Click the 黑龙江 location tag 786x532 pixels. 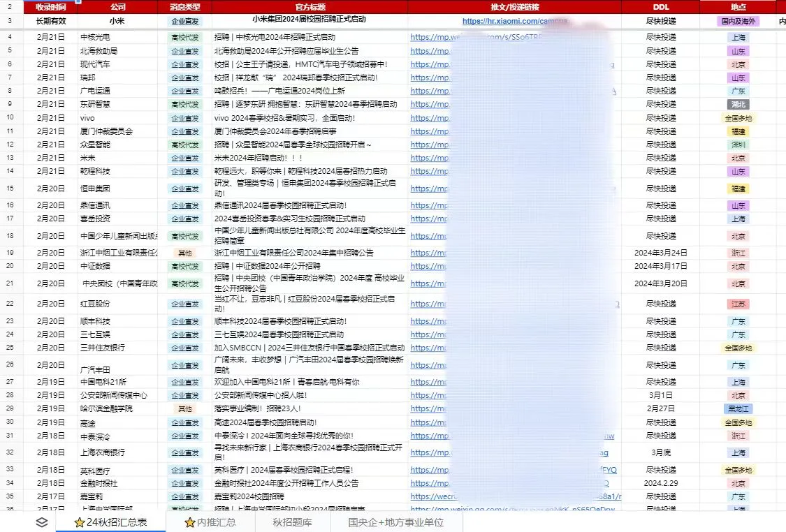click(x=738, y=408)
